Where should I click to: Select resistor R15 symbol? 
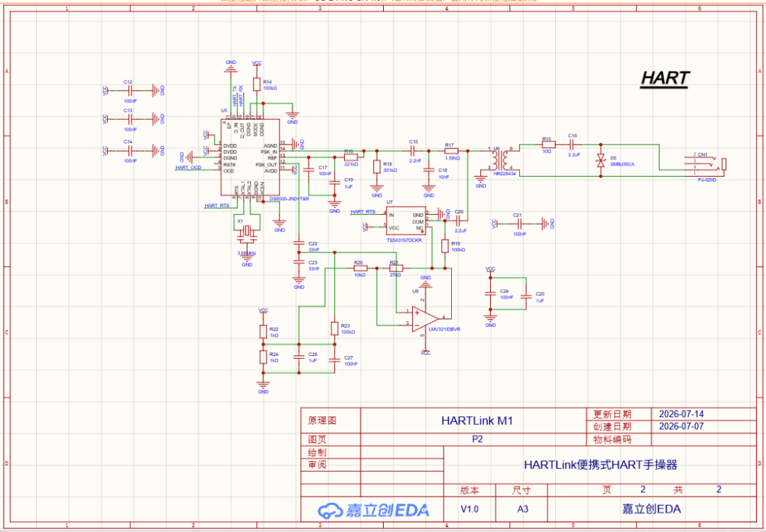(548, 145)
